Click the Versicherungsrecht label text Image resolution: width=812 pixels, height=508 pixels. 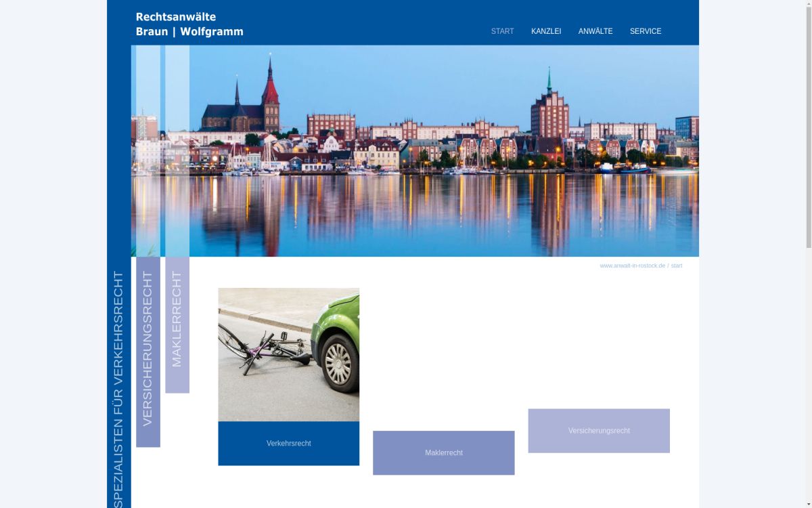pyautogui.click(x=598, y=430)
